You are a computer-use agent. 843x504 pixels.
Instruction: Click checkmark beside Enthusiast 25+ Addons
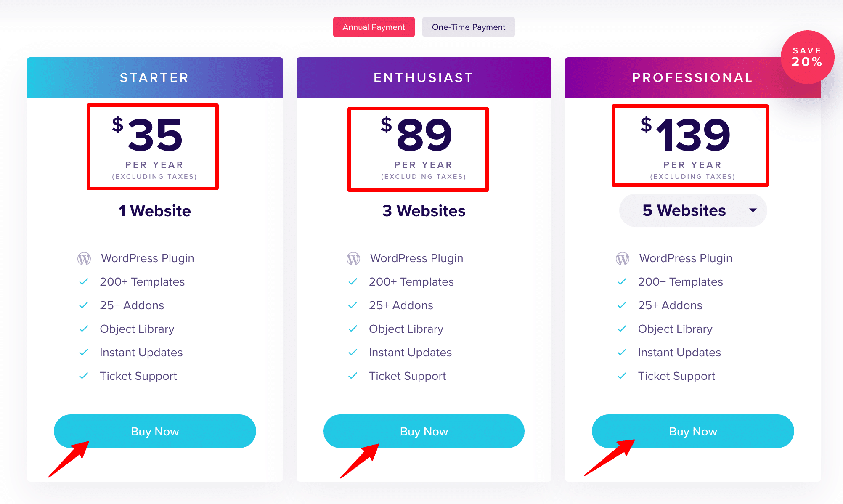coord(353,305)
